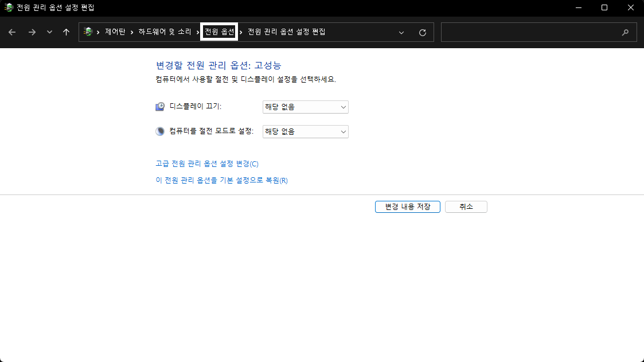
Task: Click the Up one level arrow
Action: pos(67,32)
